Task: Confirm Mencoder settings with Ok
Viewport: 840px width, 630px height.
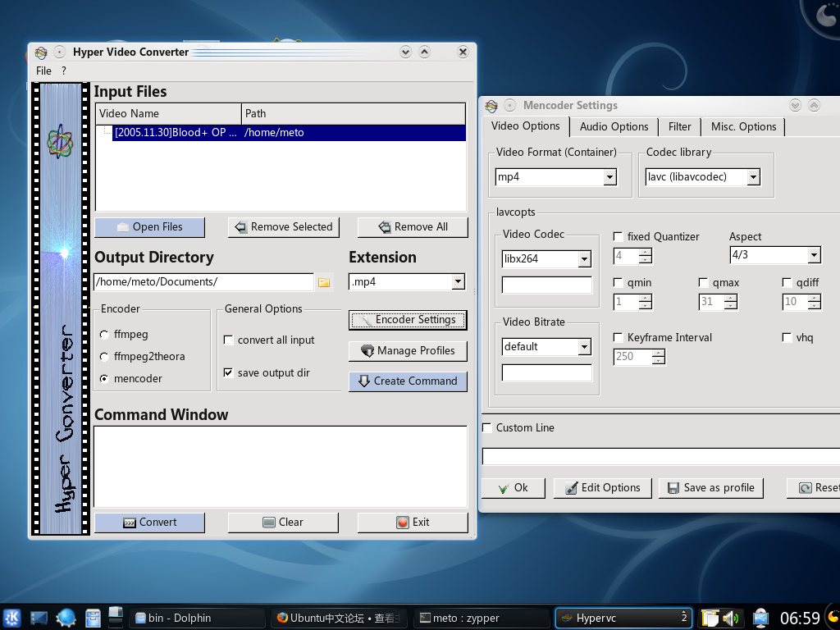Action: click(514, 488)
